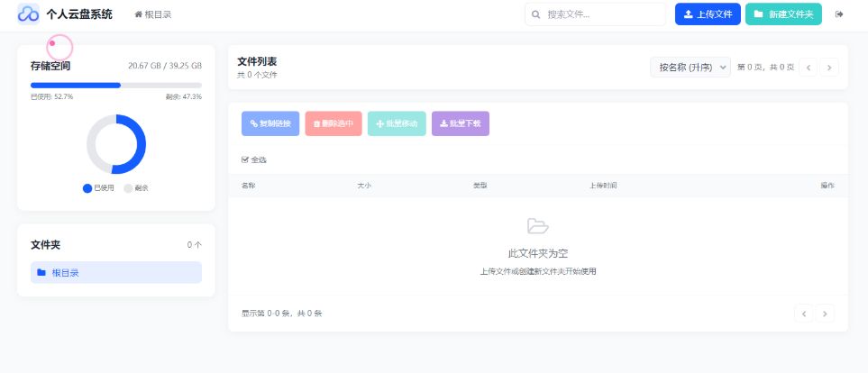Click the 20.67 GB / 39.25 GB text
This screenshot has width=868, height=373.
(x=165, y=65)
